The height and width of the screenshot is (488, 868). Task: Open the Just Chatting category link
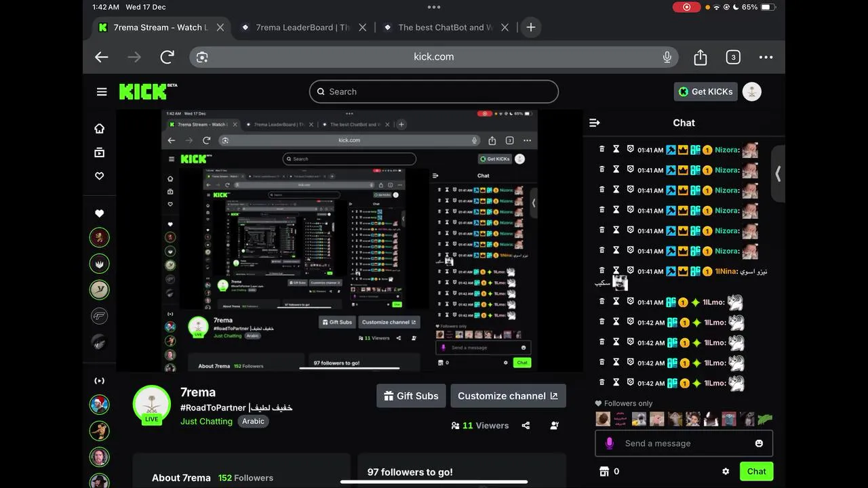(206, 421)
